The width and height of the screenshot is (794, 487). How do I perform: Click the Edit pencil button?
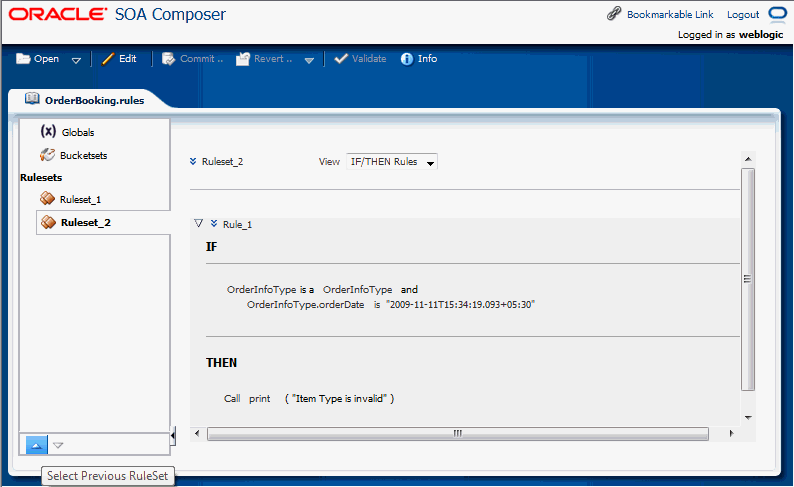(x=119, y=59)
